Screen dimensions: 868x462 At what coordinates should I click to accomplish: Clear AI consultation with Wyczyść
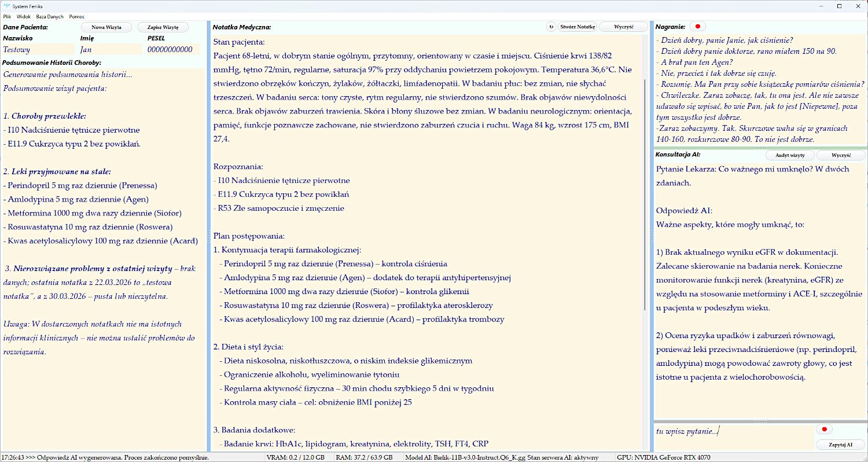(840, 155)
